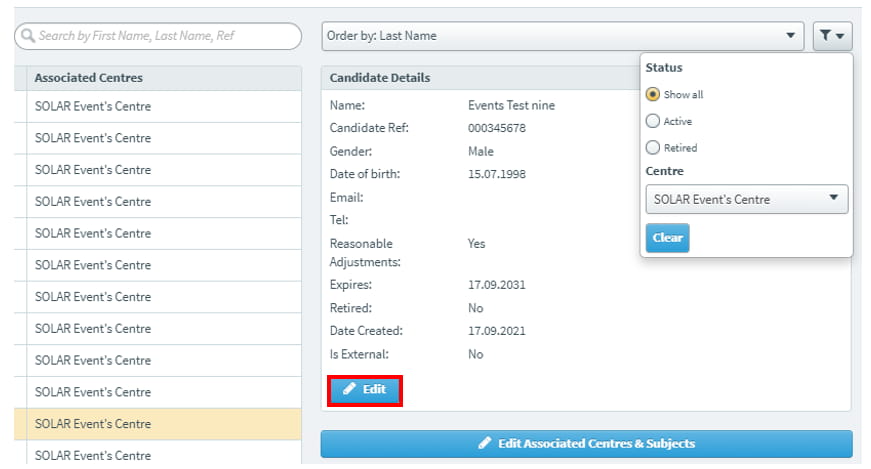The height and width of the screenshot is (469, 871).
Task: Open the funnel filter icon
Action: (x=832, y=36)
